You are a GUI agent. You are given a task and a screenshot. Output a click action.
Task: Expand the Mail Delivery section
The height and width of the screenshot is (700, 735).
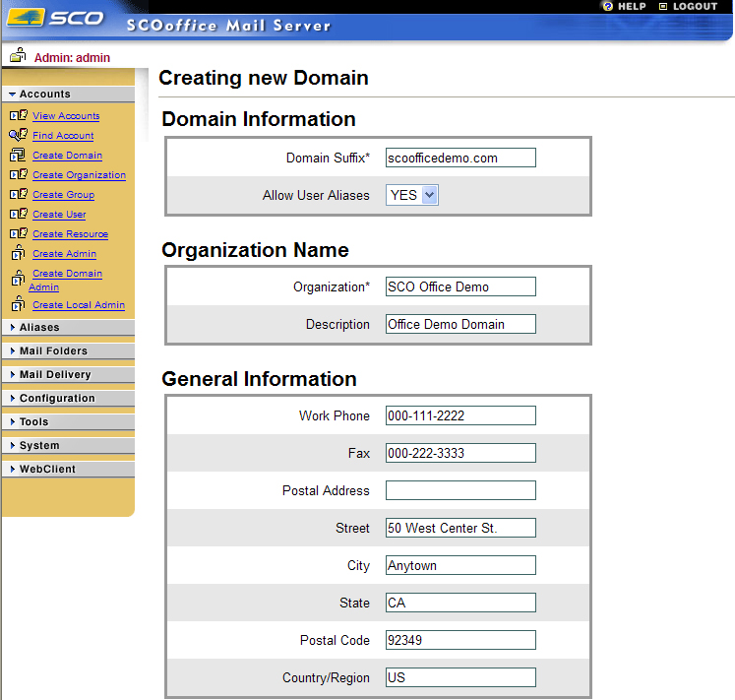point(55,375)
